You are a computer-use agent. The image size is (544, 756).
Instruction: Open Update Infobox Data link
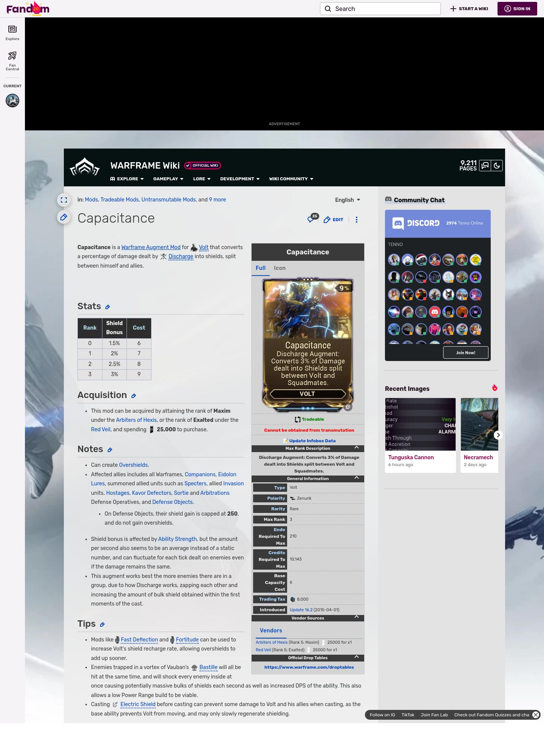(312, 441)
